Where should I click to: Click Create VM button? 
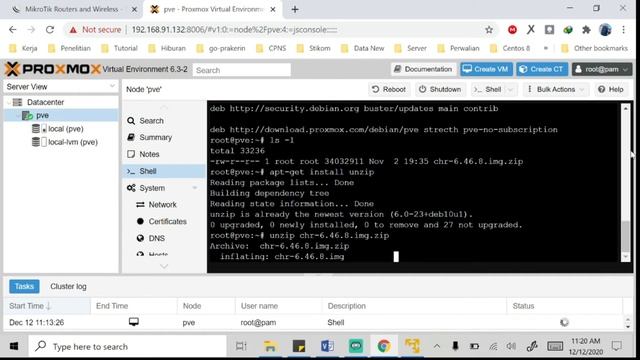pos(486,69)
